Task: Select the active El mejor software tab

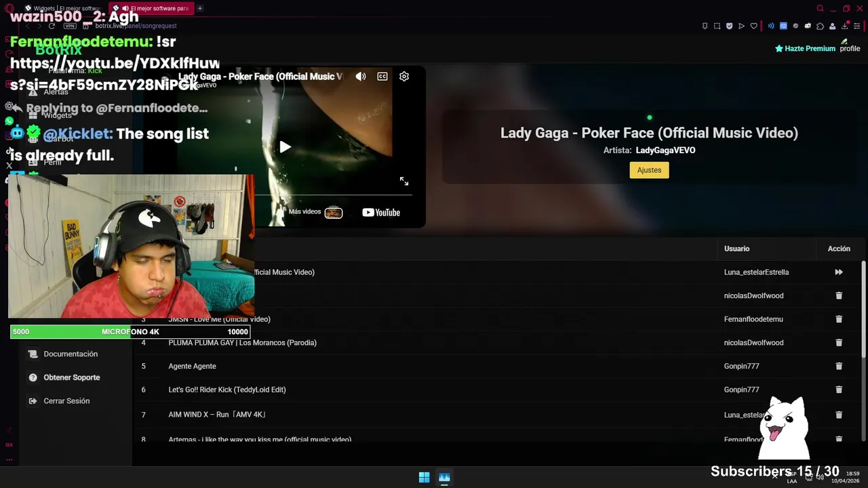Action: [x=152, y=8]
